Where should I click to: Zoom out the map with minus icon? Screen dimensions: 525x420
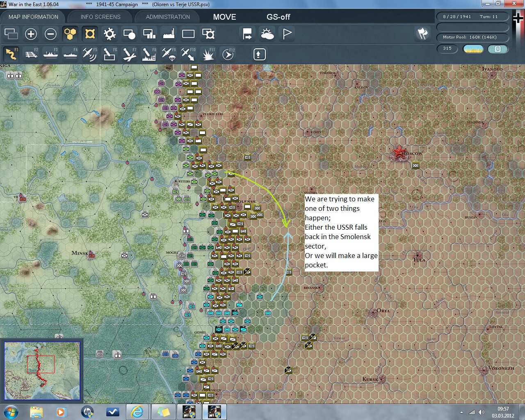(x=50, y=34)
